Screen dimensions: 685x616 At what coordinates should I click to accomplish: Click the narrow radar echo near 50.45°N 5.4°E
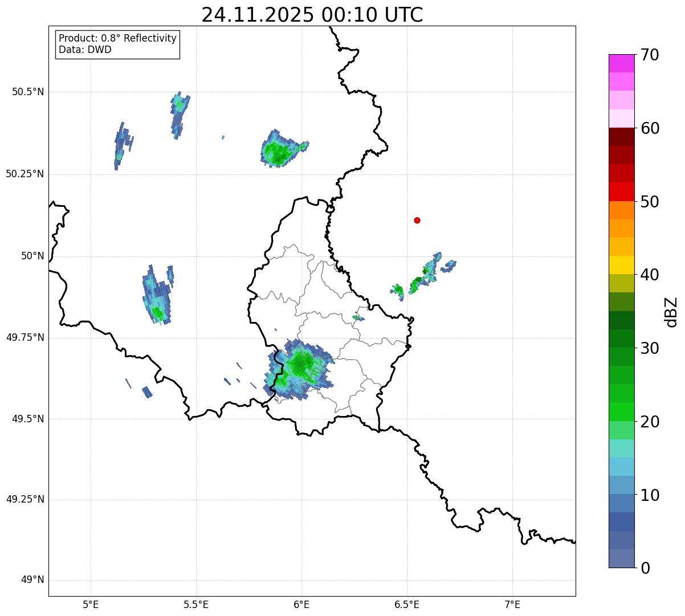click(x=180, y=115)
